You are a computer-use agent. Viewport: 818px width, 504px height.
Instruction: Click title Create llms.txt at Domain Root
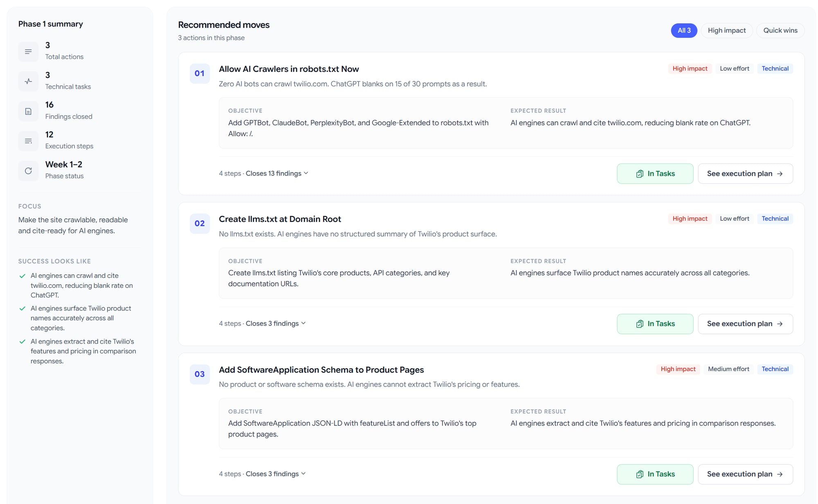pos(280,219)
